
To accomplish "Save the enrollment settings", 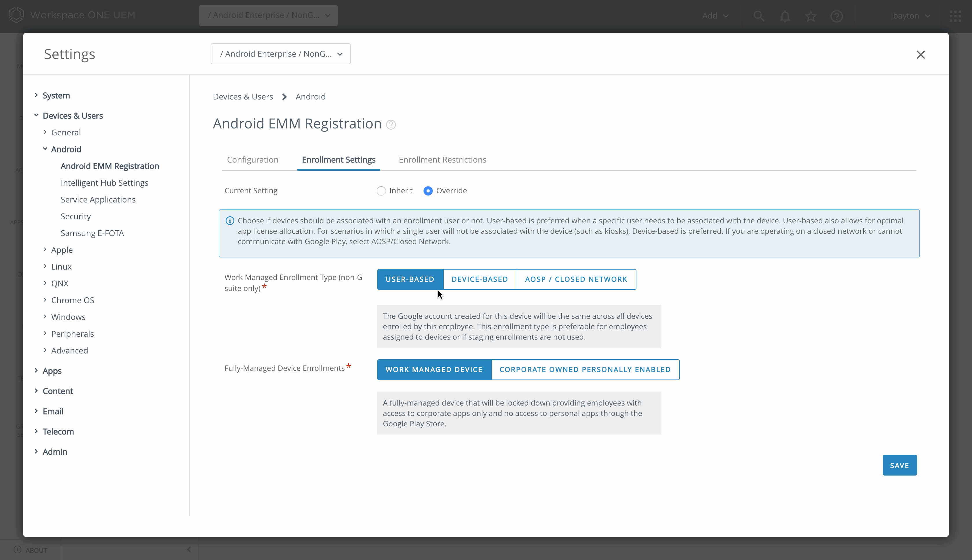I will click(899, 465).
